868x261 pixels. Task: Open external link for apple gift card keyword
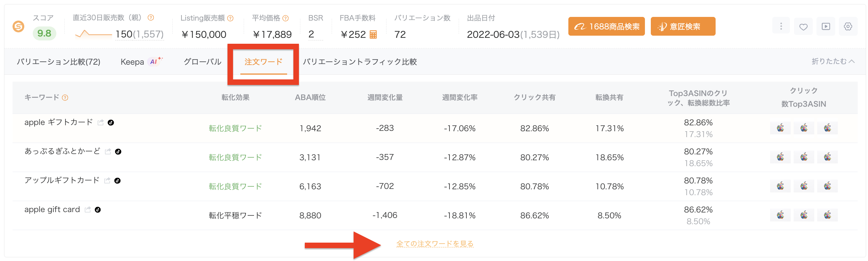(88, 210)
